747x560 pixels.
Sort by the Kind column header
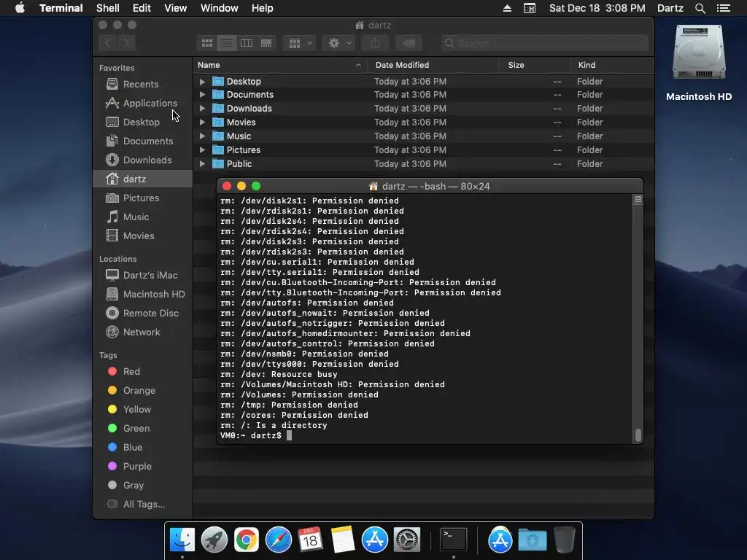coord(612,65)
